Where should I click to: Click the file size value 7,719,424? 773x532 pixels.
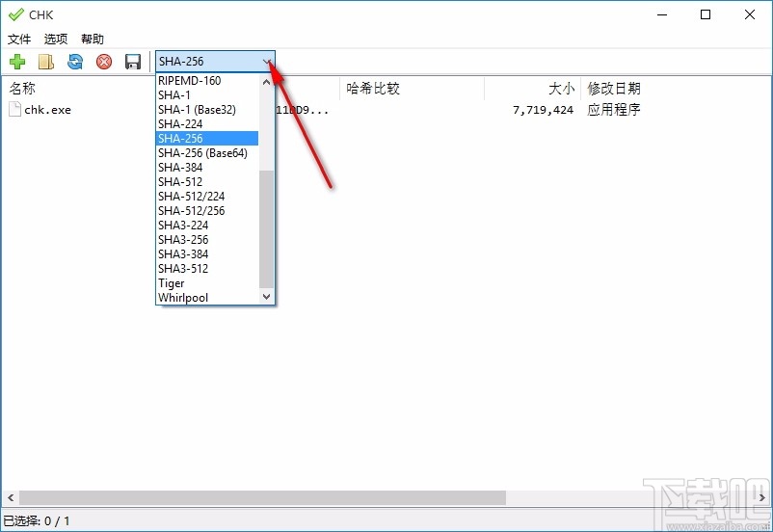543,110
